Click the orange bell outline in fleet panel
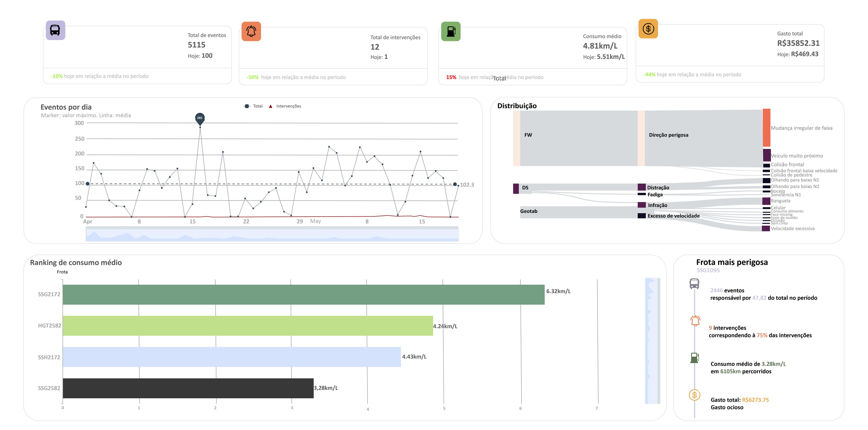 coord(695,321)
